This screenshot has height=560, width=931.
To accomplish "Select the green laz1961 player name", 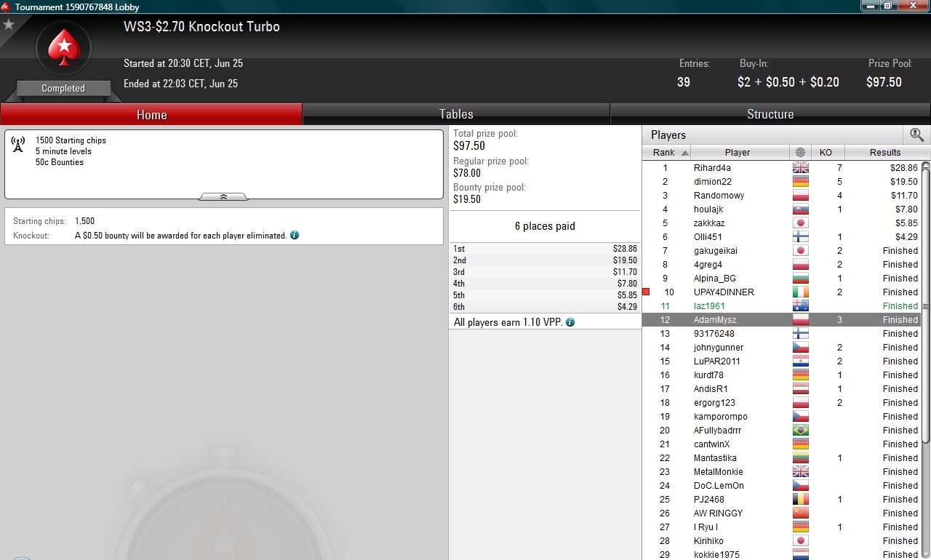I will coord(709,306).
